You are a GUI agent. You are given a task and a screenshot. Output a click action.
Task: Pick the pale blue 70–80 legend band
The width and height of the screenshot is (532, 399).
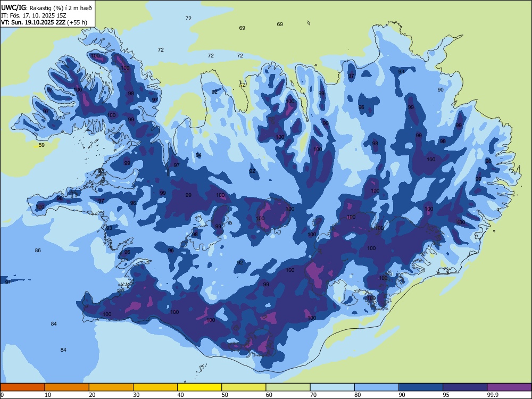pos(332,387)
